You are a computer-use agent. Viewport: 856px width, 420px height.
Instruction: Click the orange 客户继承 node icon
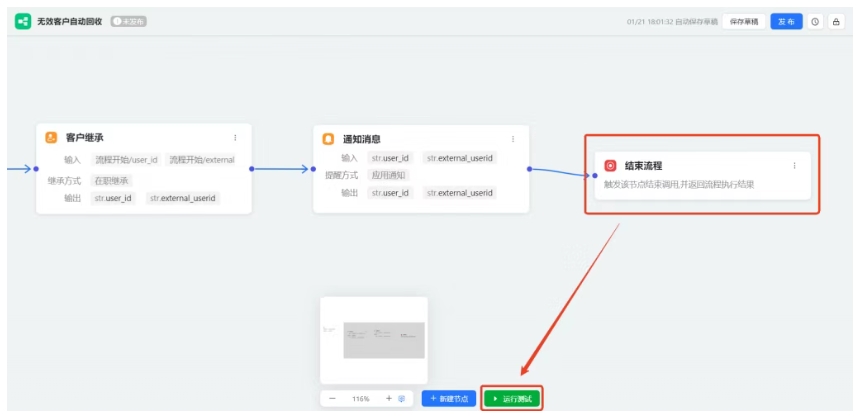(x=51, y=138)
